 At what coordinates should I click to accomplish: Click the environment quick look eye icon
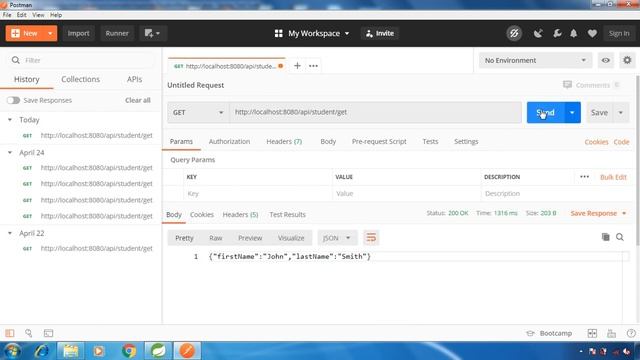click(605, 60)
